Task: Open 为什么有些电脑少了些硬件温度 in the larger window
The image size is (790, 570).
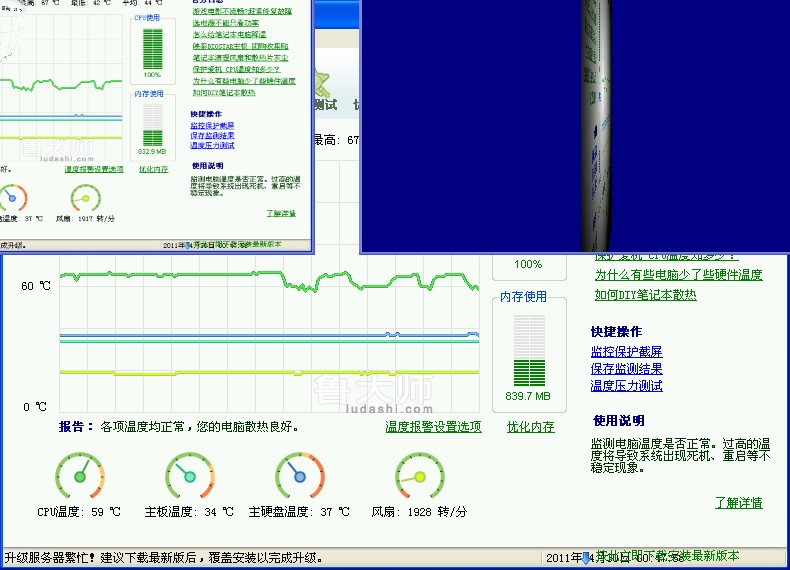Action: (678, 275)
